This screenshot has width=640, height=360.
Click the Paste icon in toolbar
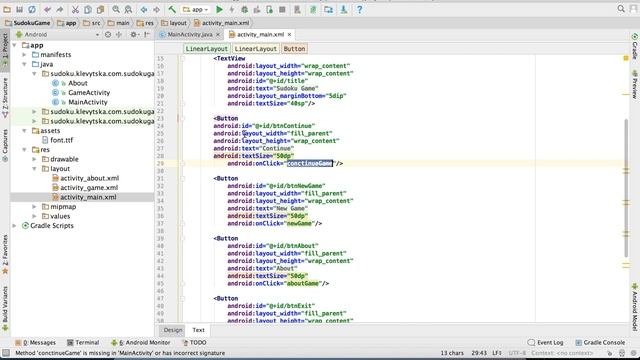click(x=100, y=9)
